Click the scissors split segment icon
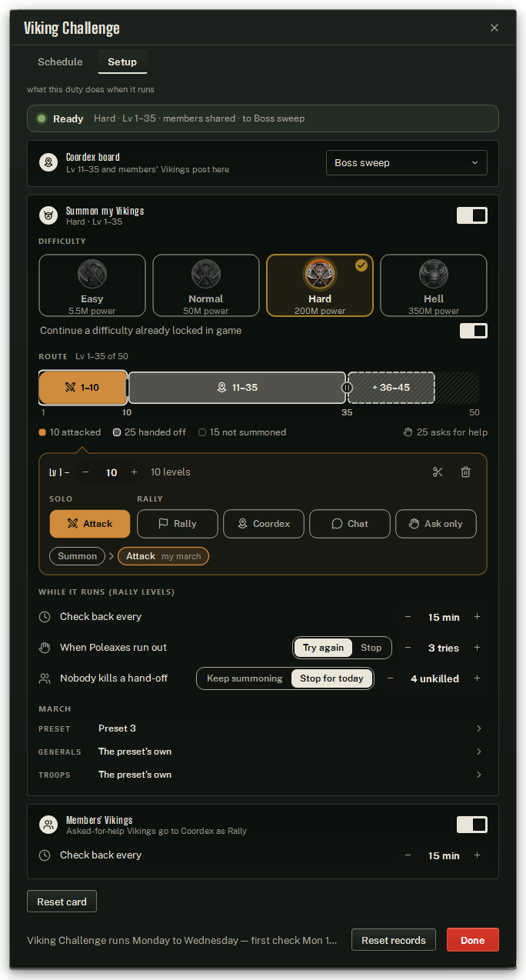The width and height of the screenshot is (526, 980). coord(438,472)
